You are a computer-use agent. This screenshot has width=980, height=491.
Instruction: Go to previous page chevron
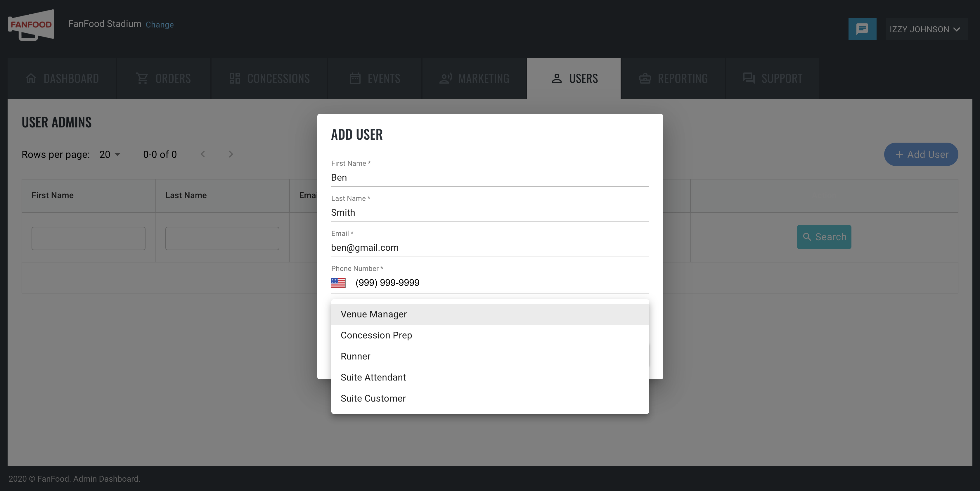tap(203, 154)
